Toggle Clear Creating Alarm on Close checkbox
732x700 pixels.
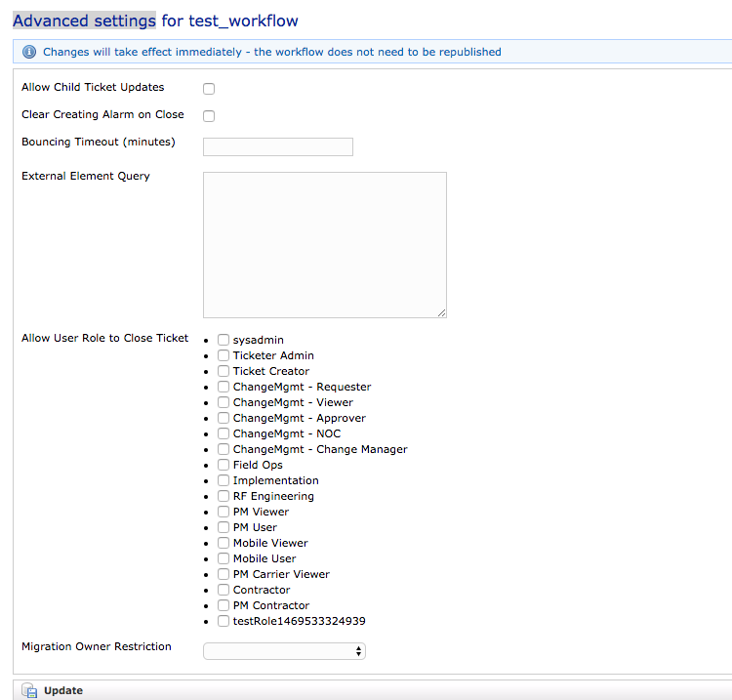tap(209, 116)
